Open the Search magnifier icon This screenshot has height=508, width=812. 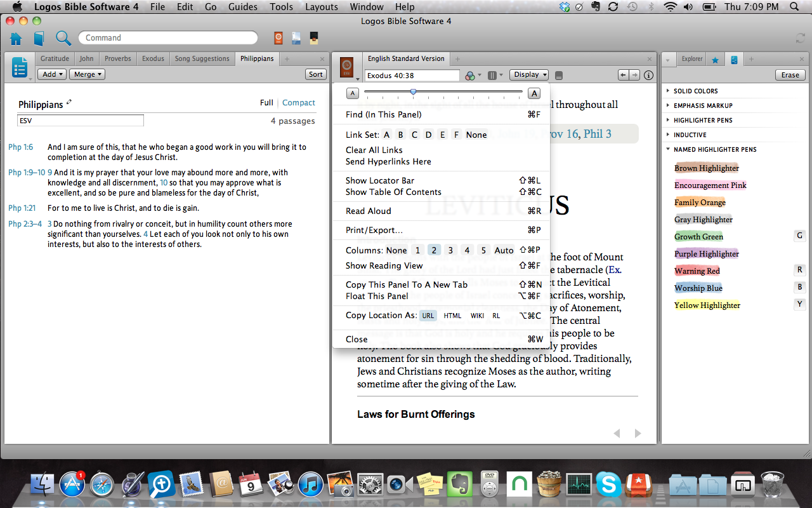(x=63, y=38)
